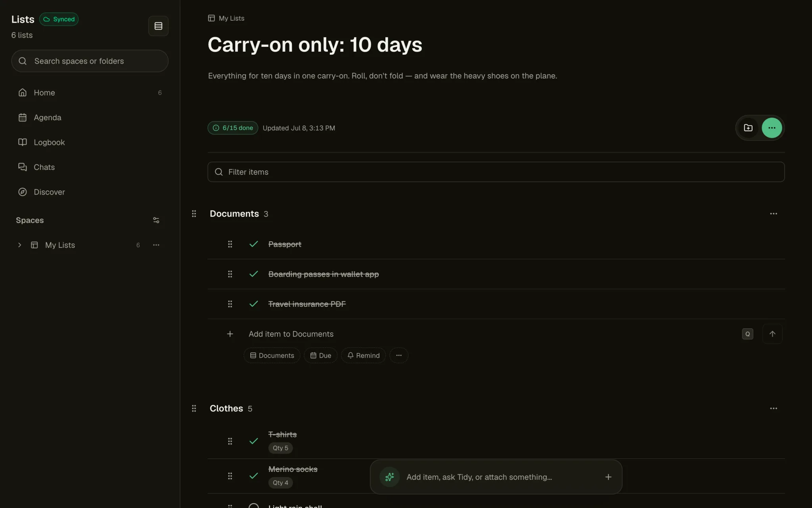Click the Search spaces or folders field
The width and height of the screenshot is (812, 508).
point(90,61)
